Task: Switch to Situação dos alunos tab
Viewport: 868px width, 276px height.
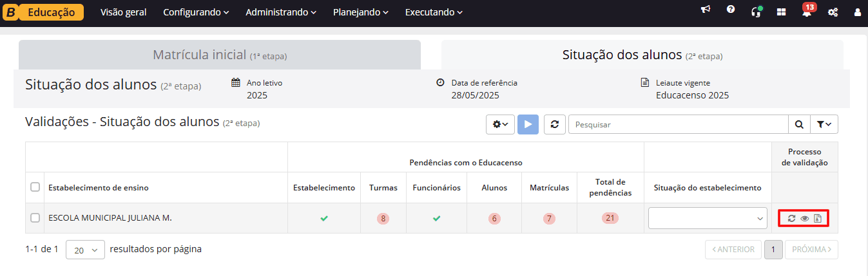Action: click(x=642, y=55)
